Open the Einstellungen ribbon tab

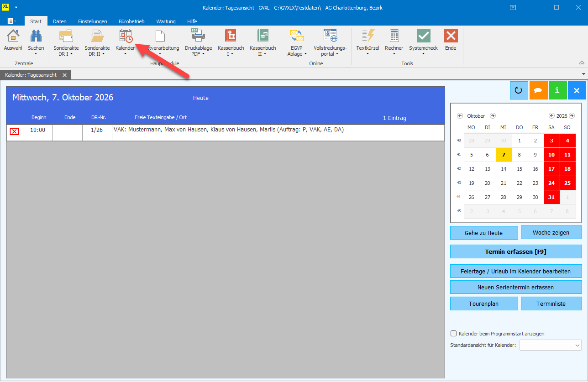pos(93,21)
